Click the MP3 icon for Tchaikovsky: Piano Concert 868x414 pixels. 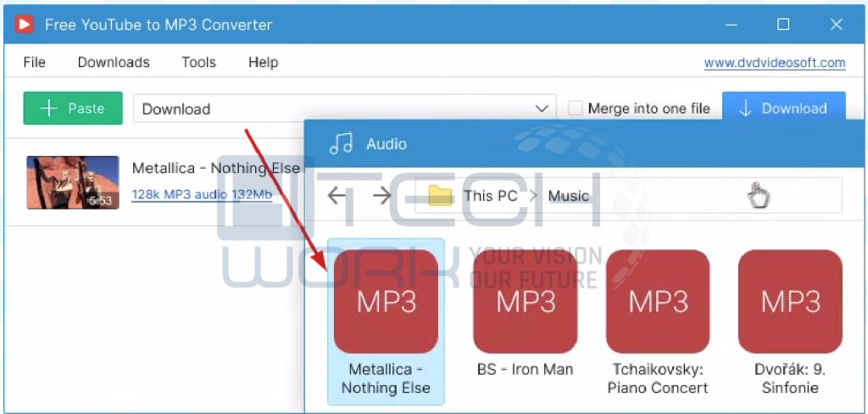(658, 301)
